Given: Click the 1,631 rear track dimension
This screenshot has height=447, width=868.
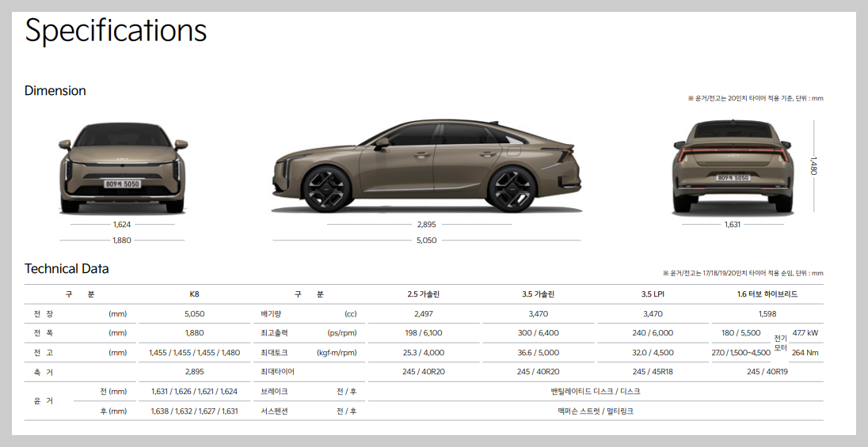Looking at the screenshot, I should (733, 225).
